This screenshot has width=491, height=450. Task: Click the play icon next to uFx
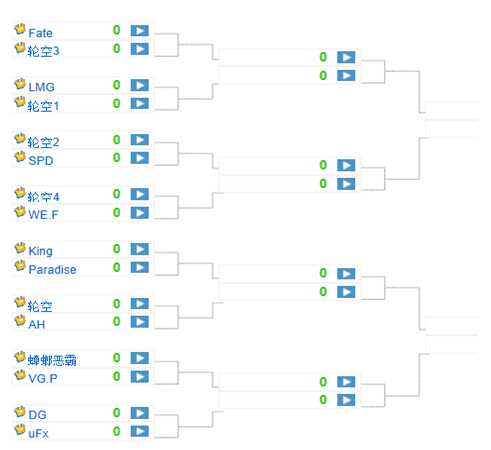click(140, 431)
